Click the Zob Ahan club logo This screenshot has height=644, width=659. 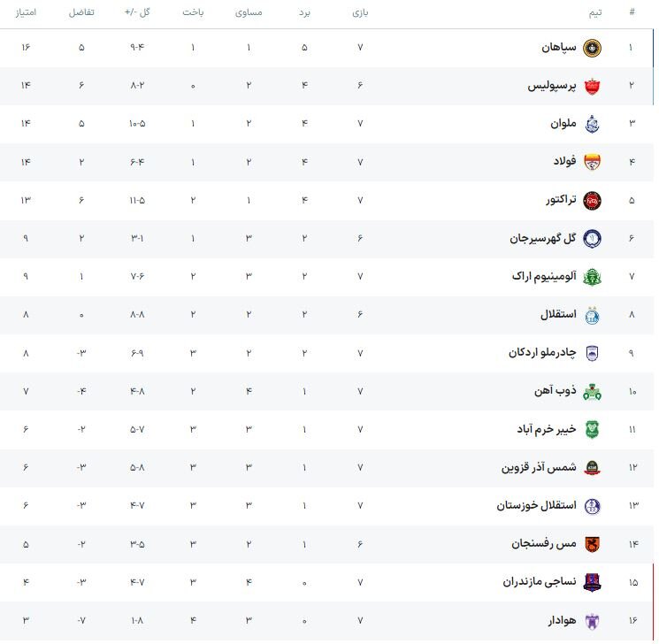593,391
